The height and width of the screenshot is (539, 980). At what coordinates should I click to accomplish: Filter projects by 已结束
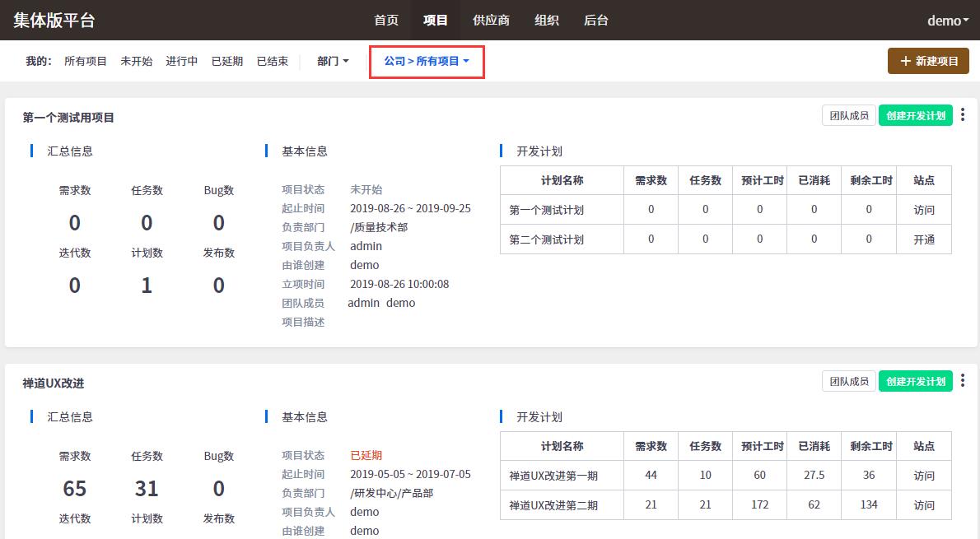(x=273, y=61)
